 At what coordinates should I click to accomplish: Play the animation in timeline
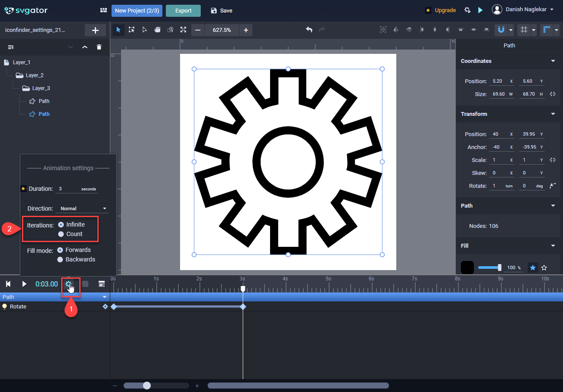[24, 284]
